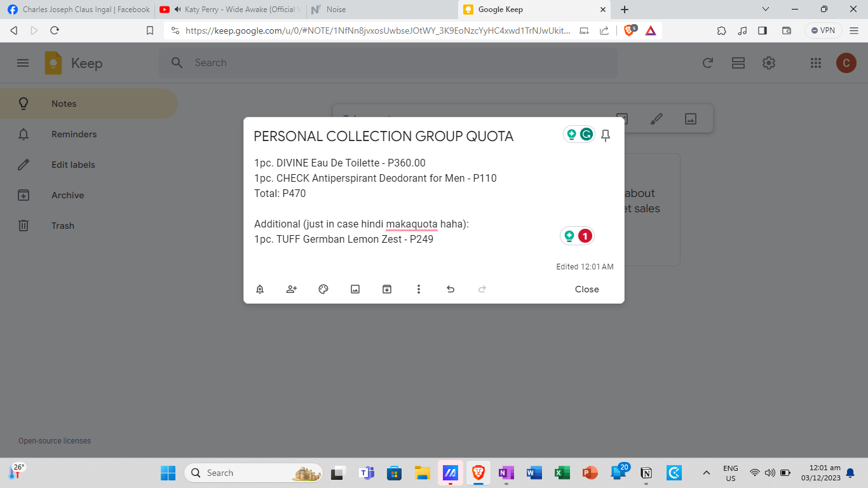Open the background options palette
The width and height of the screenshot is (868, 488).
point(323,289)
